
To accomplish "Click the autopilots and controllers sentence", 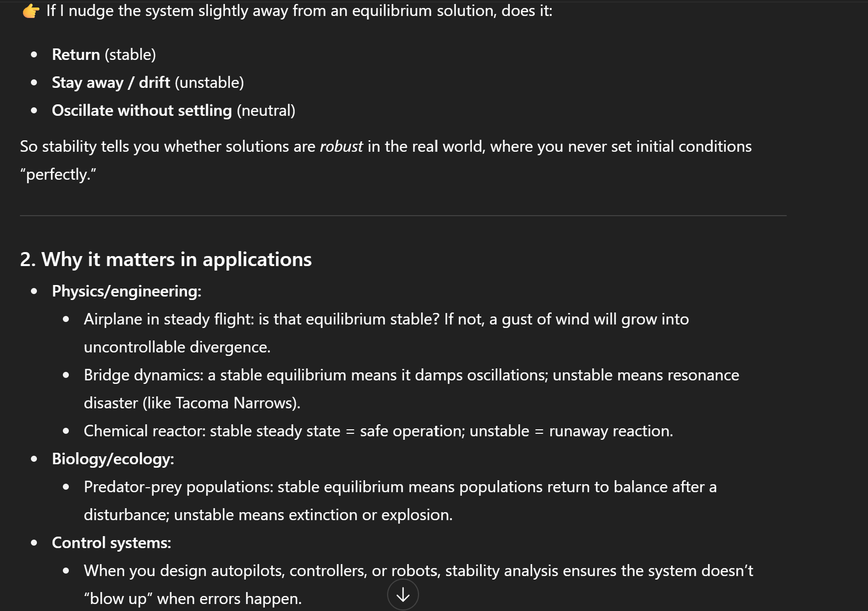I will (418, 571).
